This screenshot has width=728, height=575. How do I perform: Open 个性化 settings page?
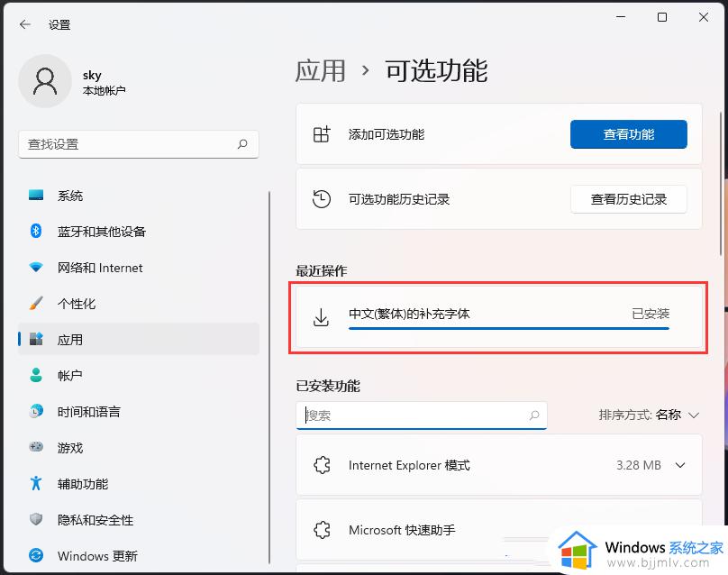coord(139,304)
